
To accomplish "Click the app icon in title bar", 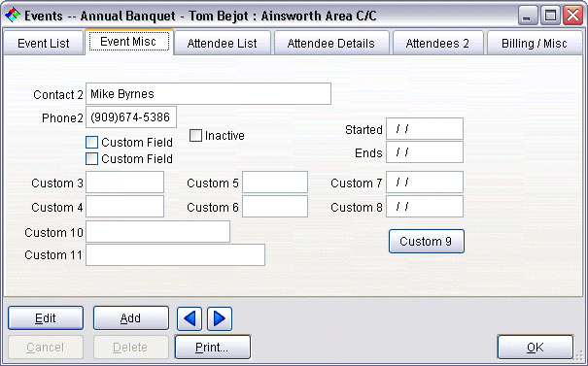I will tap(13, 16).
